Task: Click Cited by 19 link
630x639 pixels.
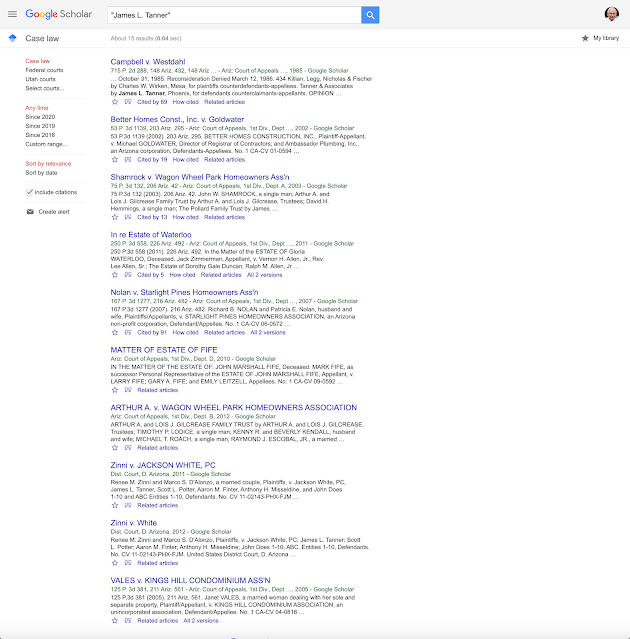Action: (152, 159)
